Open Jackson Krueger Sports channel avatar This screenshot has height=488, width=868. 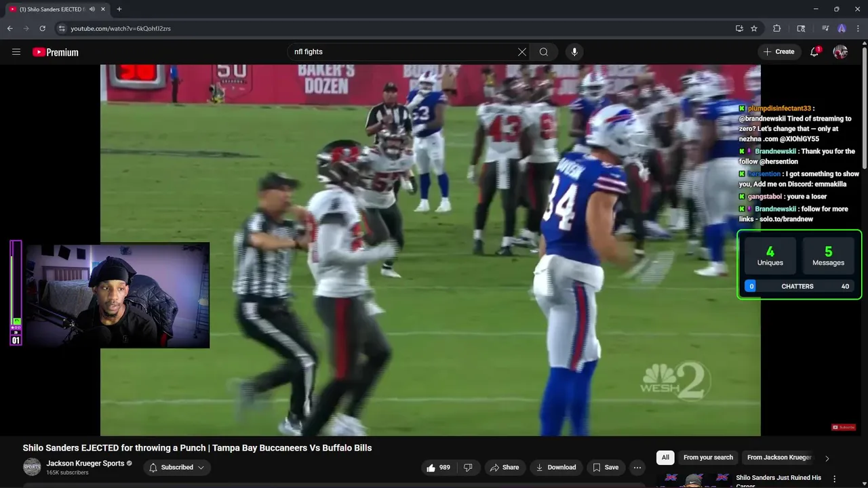pos(32,467)
